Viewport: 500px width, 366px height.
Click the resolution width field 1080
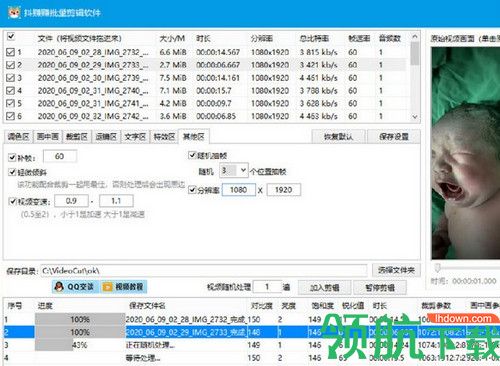click(239, 190)
